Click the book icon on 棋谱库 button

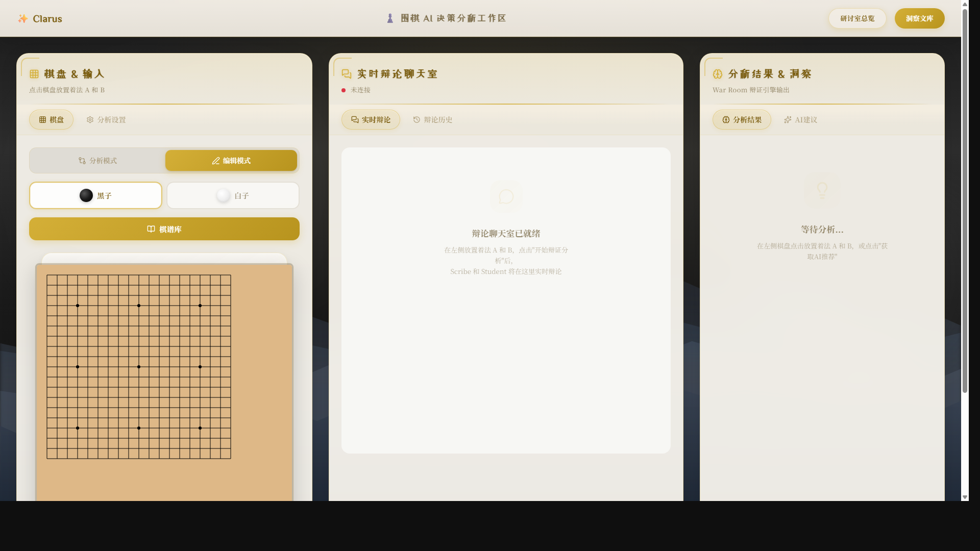151,229
